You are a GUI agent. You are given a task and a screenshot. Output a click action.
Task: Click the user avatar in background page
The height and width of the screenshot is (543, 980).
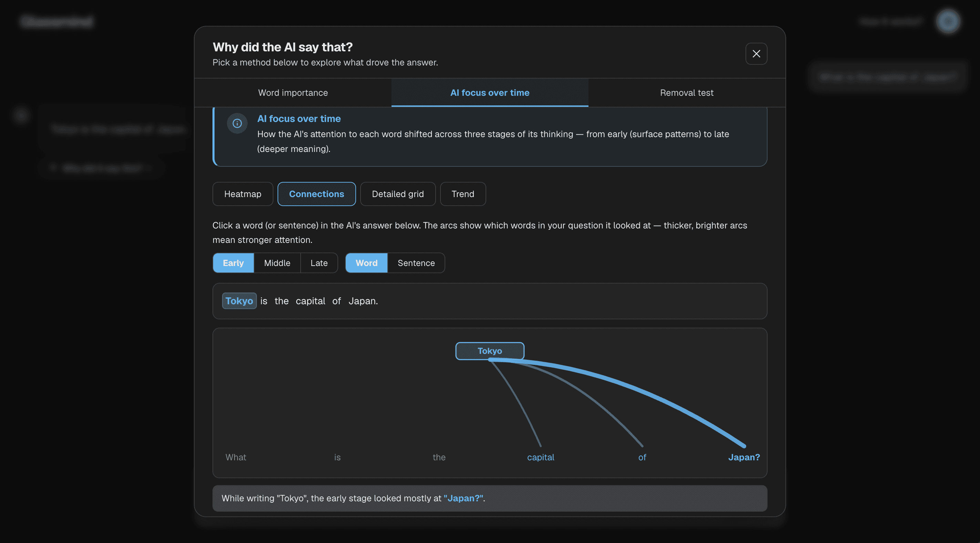(948, 21)
